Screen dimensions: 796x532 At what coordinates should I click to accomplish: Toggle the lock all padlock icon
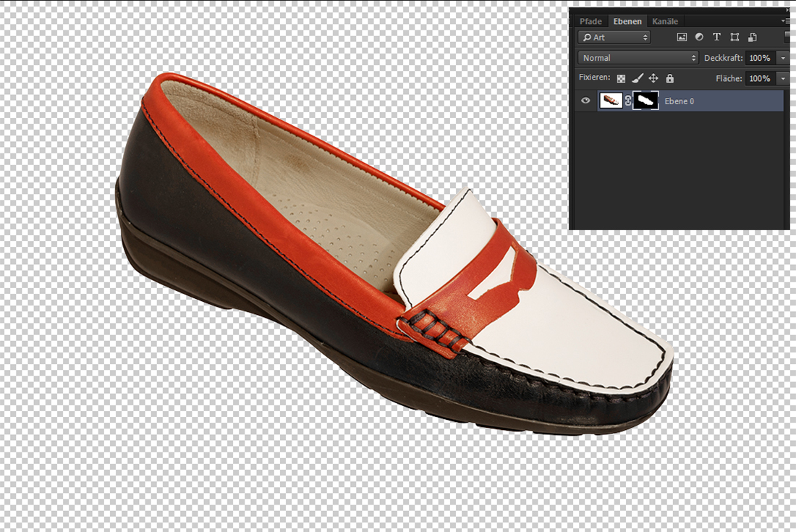click(x=669, y=78)
